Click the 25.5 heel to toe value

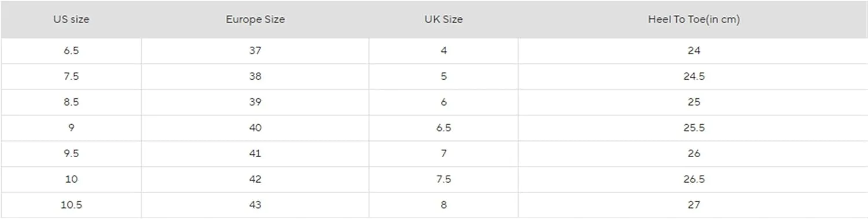[x=693, y=128]
